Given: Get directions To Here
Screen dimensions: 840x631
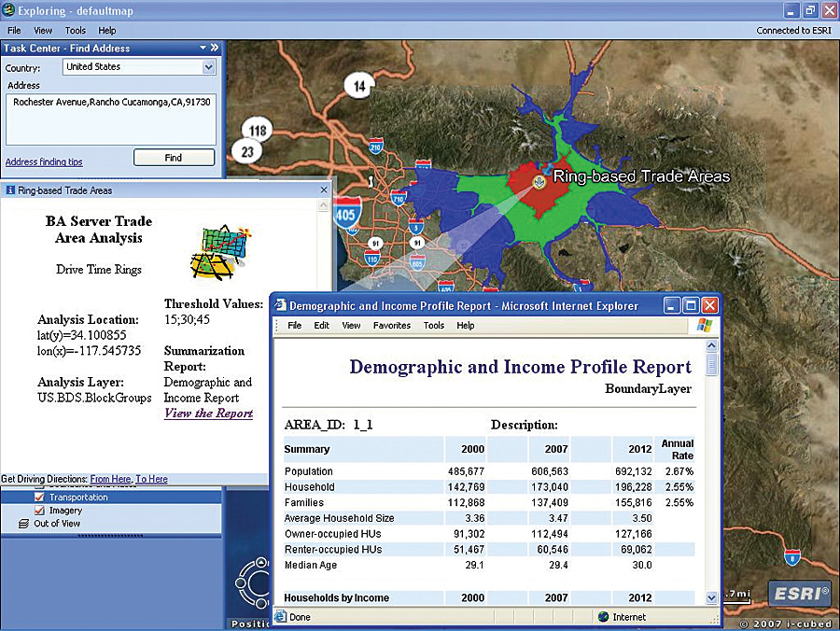Looking at the screenshot, I should point(151,479).
